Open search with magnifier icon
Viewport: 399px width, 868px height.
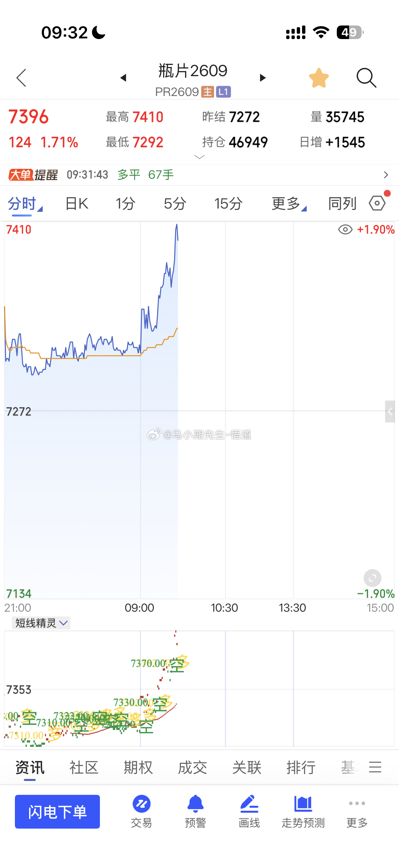[366, 78]
